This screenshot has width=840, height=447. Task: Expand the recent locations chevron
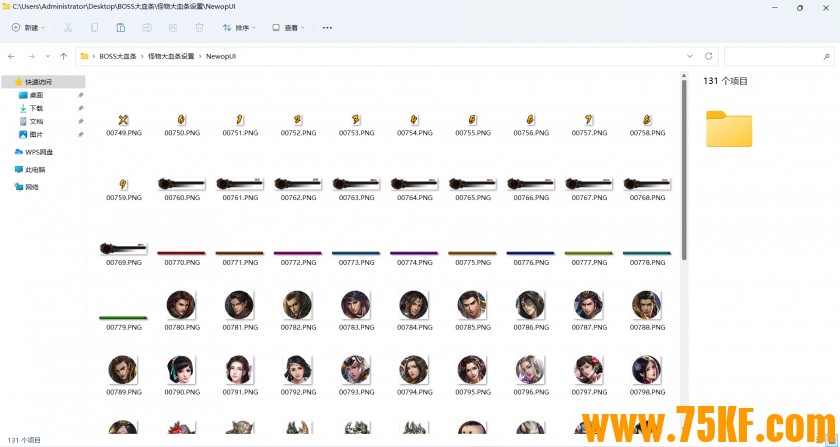48,56
